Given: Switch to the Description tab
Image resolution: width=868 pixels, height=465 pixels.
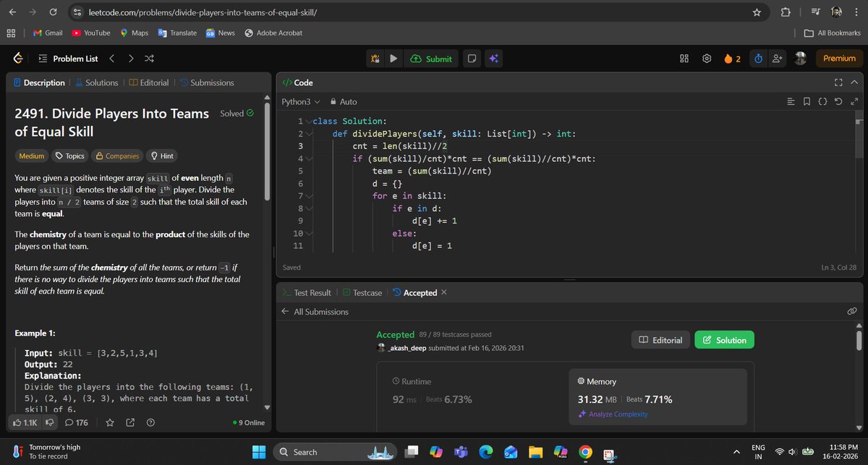Looking at the screenshot, I should [38, 82].
